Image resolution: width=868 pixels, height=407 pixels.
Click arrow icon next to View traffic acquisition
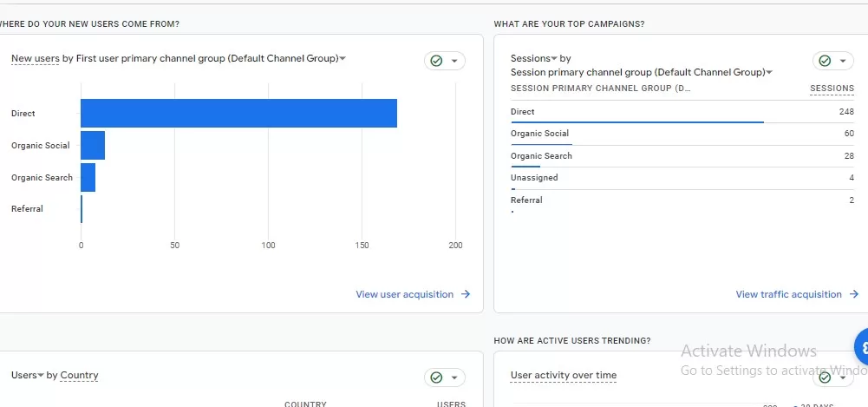854,294
